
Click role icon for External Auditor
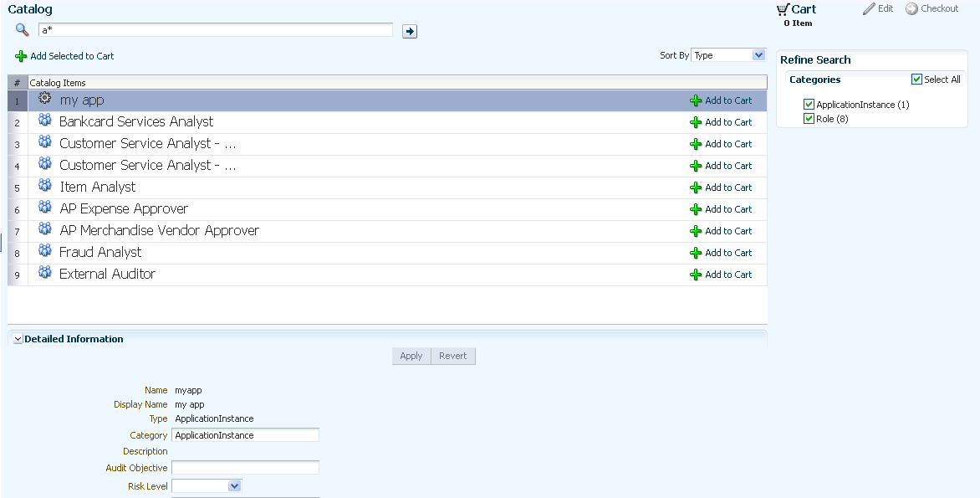[x=44, y=271]
